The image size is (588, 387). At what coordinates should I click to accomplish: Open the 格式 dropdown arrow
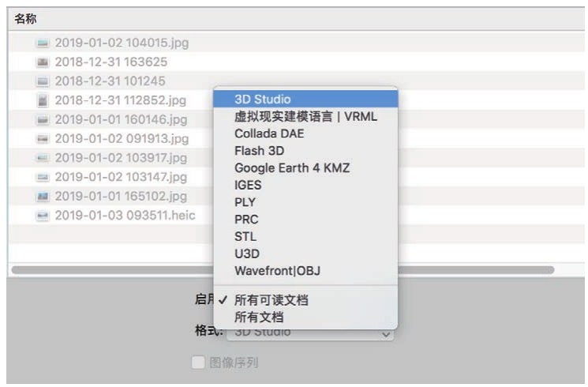pos(385,334)
